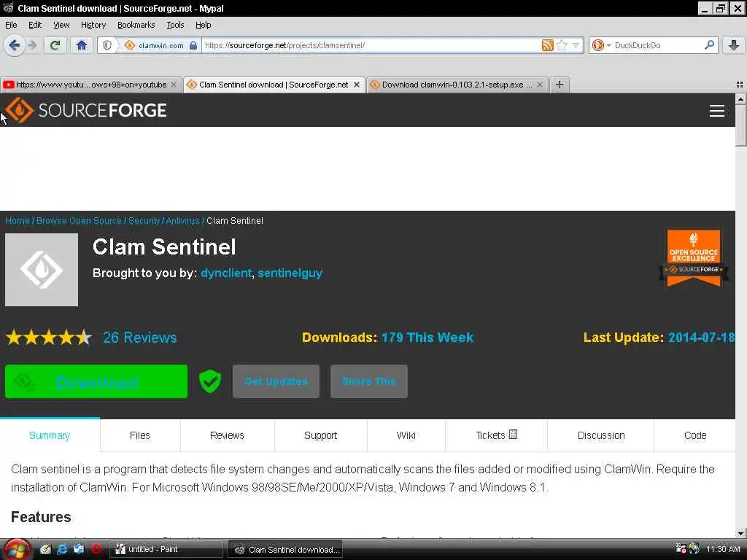This screenshot has width=747, height=560.
Task: Select the Support project tab
Action: pos(321,435)
